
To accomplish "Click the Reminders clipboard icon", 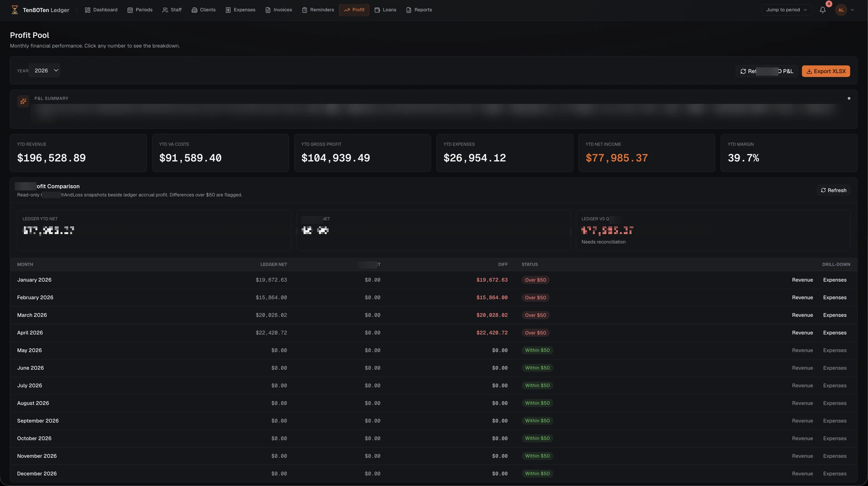I will pyautogui.click(x=305, y=10).
